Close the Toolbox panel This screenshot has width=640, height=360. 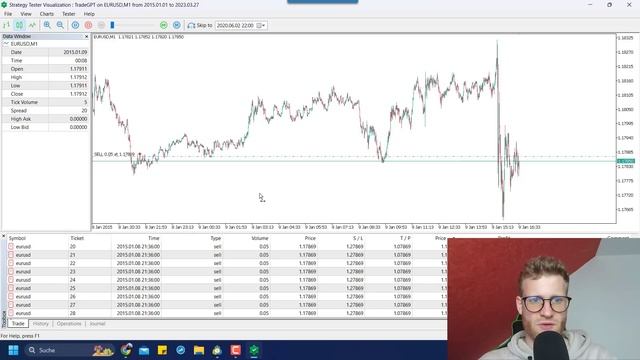pos(3,236)
